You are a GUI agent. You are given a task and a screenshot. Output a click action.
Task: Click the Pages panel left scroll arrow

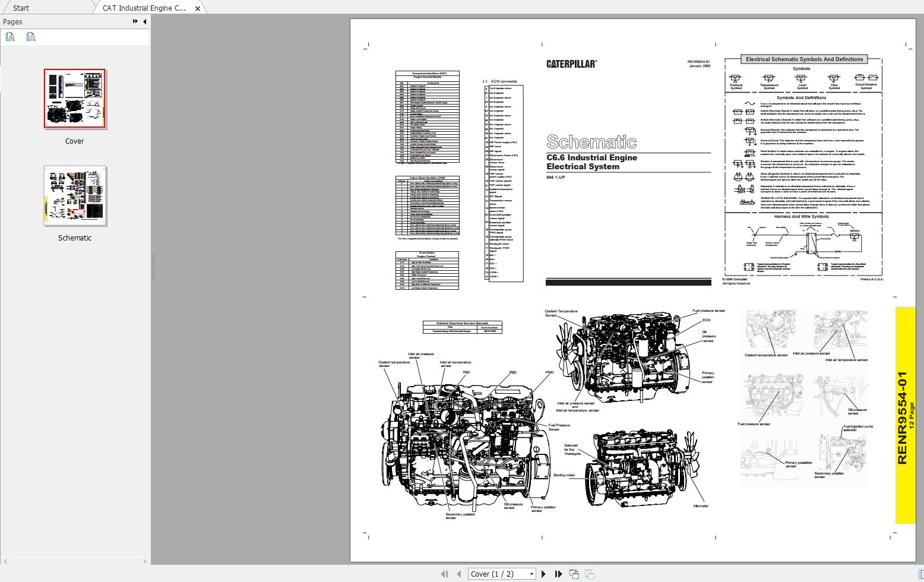point(5,561)
